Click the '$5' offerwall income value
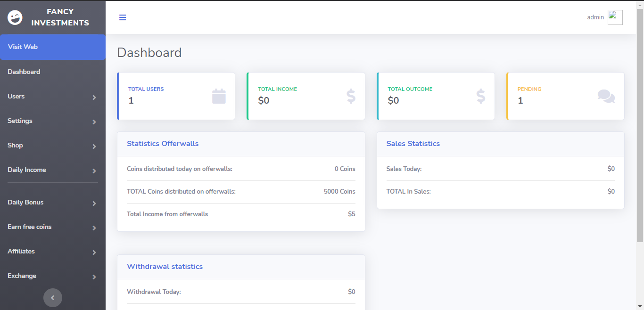Viewport: 644px width, 310px height. point(352,214)
